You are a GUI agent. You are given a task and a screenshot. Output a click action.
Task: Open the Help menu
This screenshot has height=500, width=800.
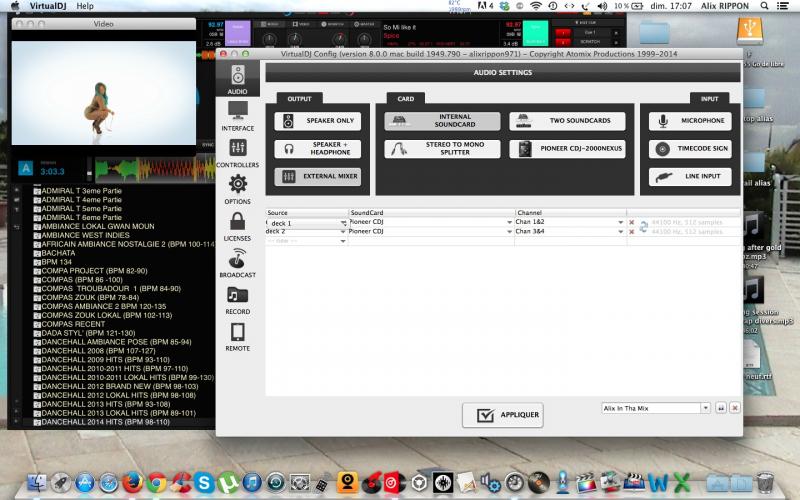coord(85,6)
